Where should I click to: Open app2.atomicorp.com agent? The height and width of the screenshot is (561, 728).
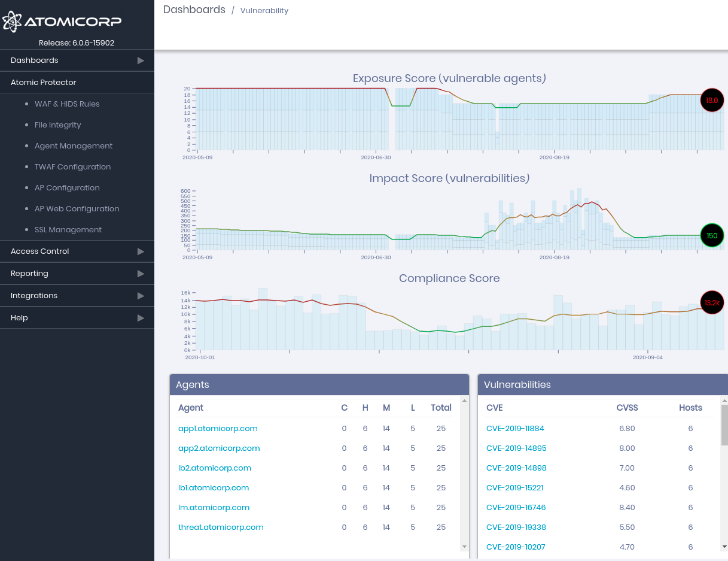[219, 448]
